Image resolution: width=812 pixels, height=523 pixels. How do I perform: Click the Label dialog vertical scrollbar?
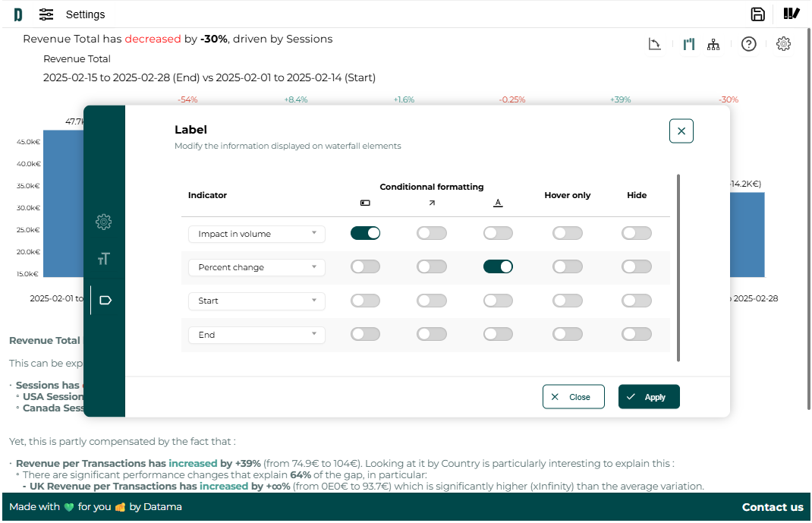678,267
